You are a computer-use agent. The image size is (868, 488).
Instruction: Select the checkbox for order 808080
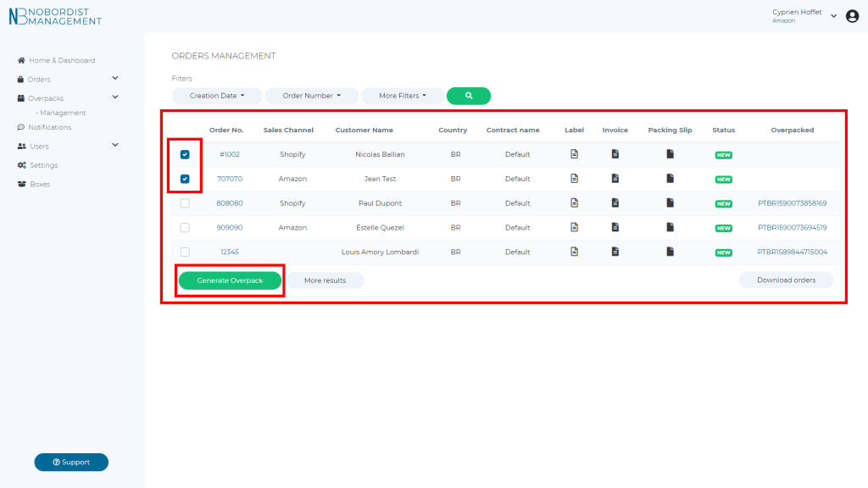pyautogui.click(x=185, y=203)
